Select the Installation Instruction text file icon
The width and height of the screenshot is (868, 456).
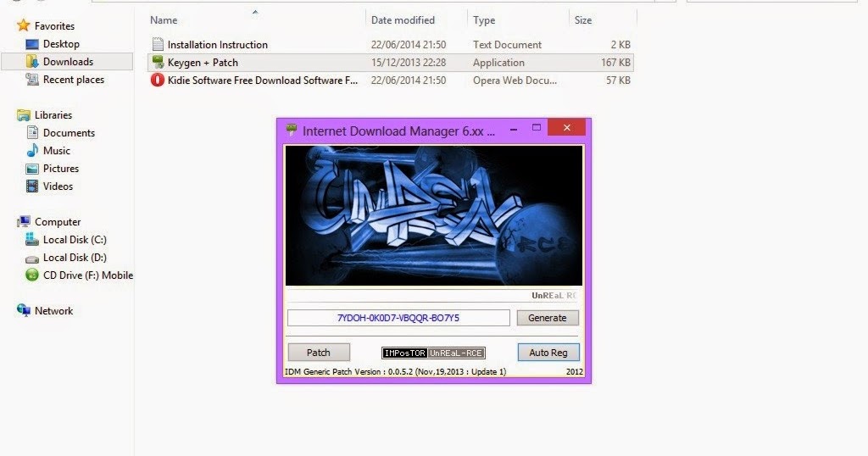tap(158, 44)
